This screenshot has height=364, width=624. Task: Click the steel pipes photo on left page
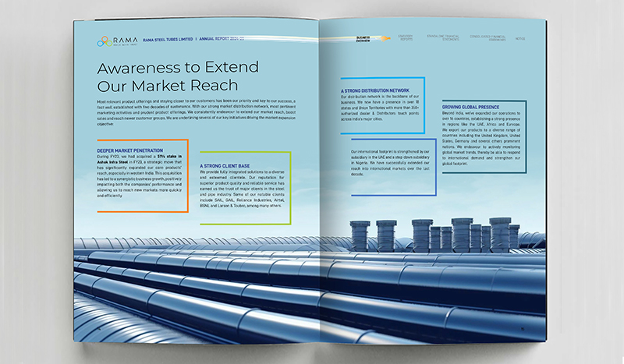pyautogui.click(x=195, y=288)
